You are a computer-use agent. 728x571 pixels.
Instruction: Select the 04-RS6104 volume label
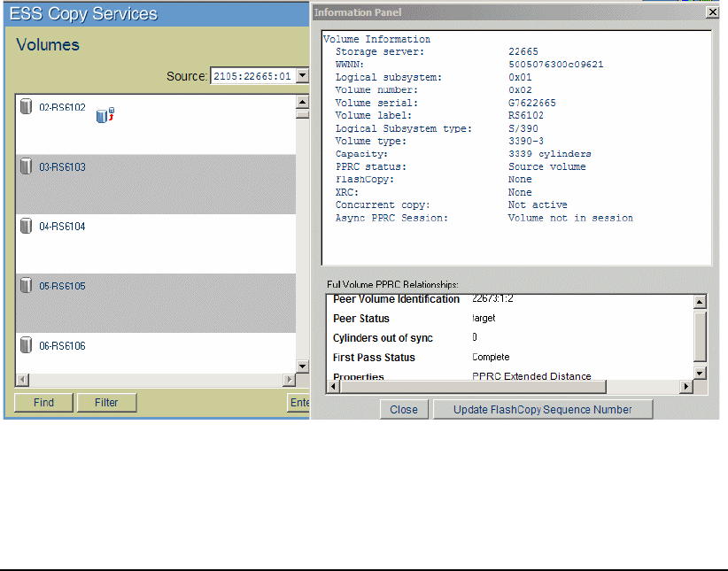(62, 227)
